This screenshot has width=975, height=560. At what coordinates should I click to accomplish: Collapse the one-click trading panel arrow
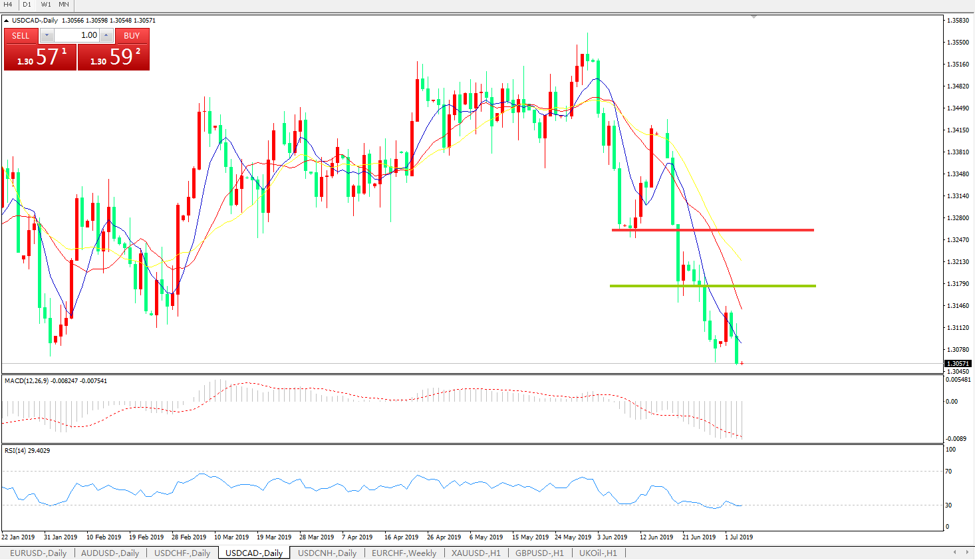coord(7,21)
